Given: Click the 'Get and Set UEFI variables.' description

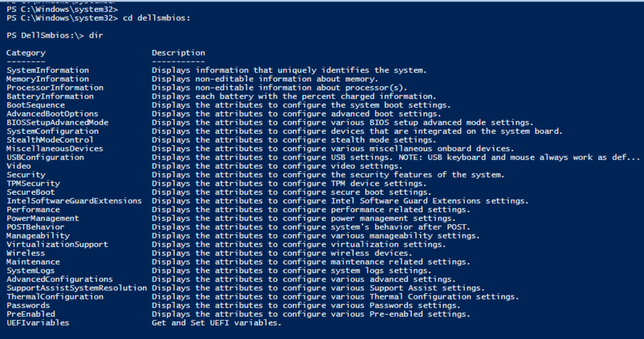Looking at the screenshot, I should coord(217,323).
